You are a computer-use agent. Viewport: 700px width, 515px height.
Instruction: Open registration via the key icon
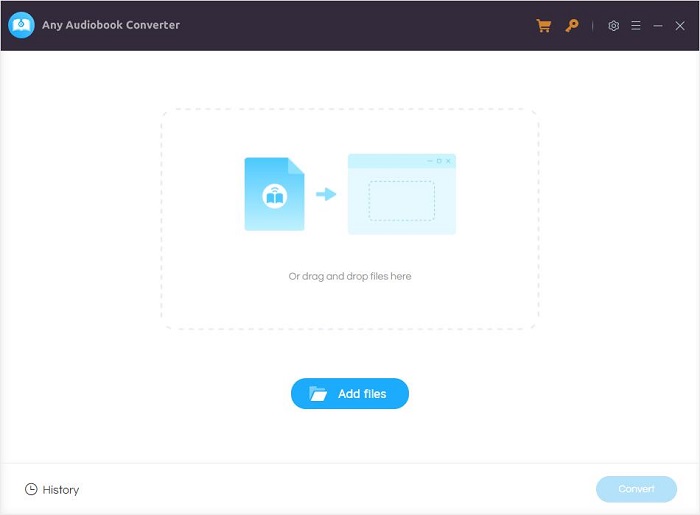(572, 25)
